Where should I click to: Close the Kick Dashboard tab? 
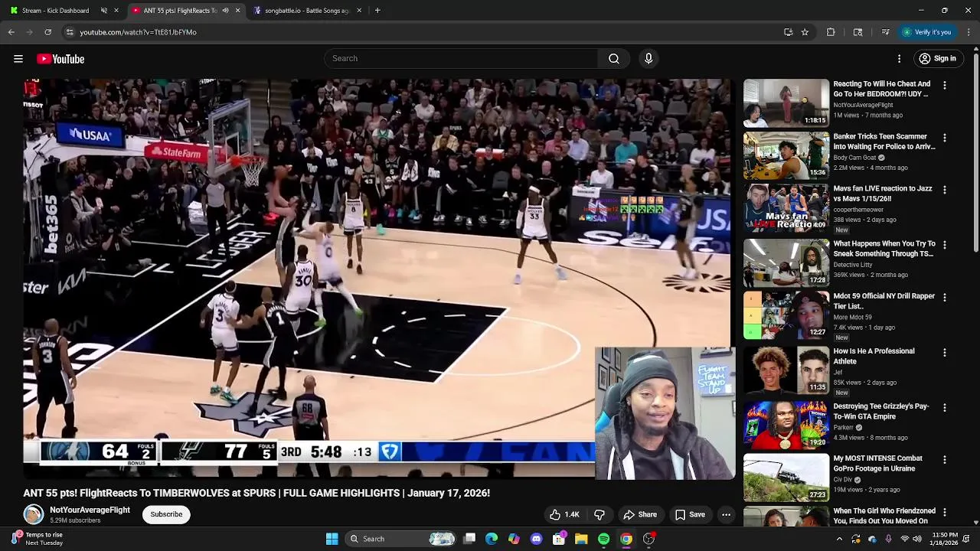[x=116, y=11]
